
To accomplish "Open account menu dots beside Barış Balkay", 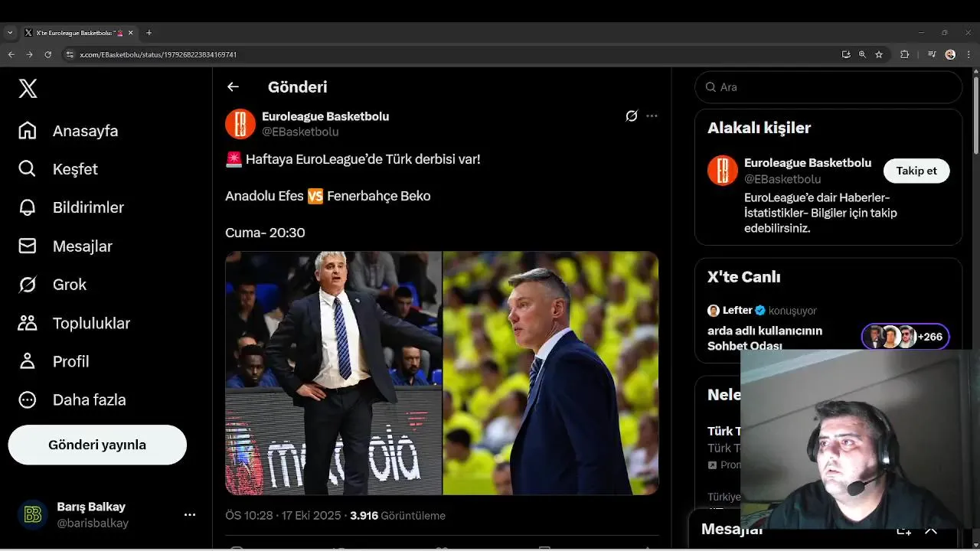I will pos(190,515).
